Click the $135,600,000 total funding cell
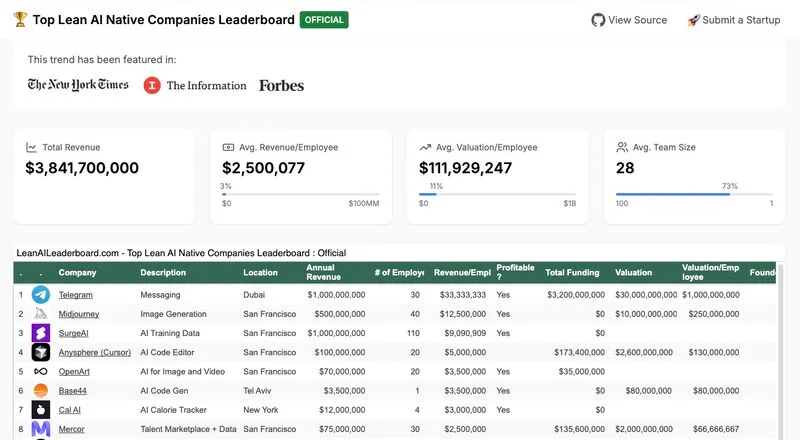Image resolution: width=800 pixels, height=440 pixels. (x=579, y=429)
